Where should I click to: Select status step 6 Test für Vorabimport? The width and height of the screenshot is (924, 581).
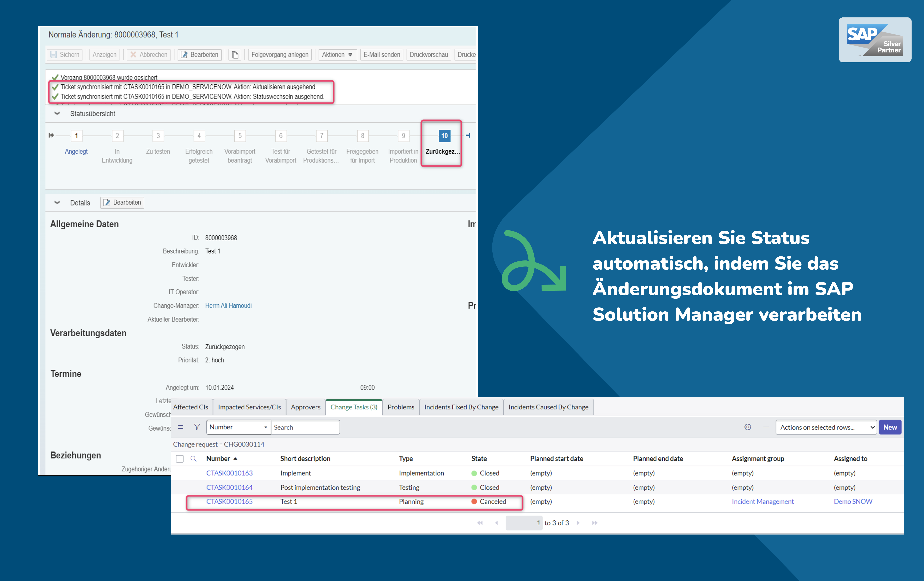281,135
